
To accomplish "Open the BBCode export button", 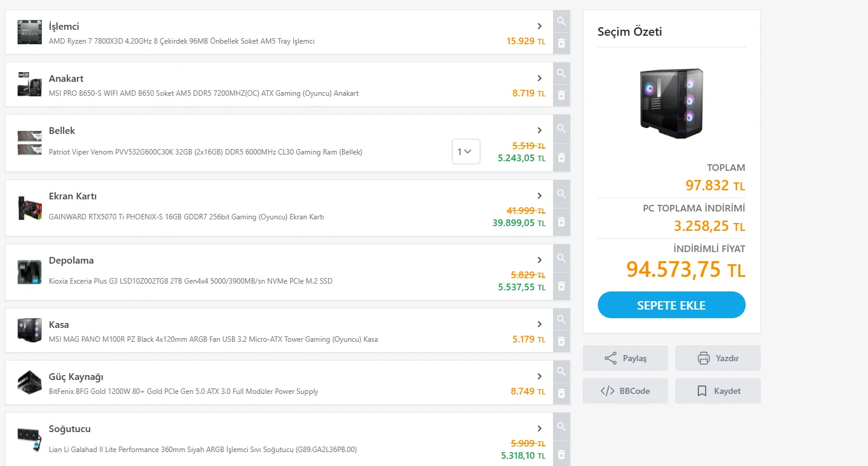I will (x=625, y=391).
